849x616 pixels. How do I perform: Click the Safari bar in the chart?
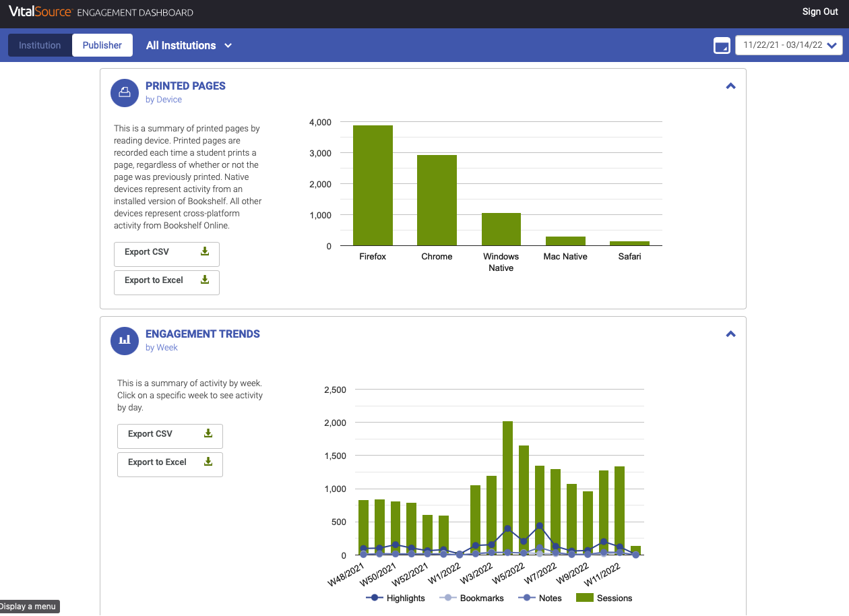629,243
